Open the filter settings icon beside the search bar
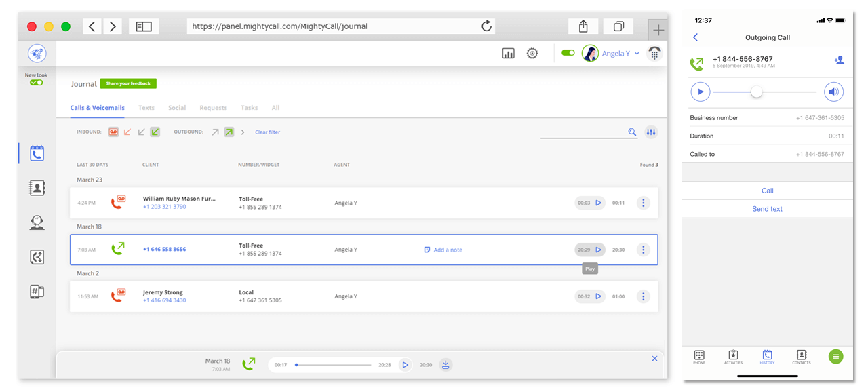868x392 pixels. coord(650,132)
